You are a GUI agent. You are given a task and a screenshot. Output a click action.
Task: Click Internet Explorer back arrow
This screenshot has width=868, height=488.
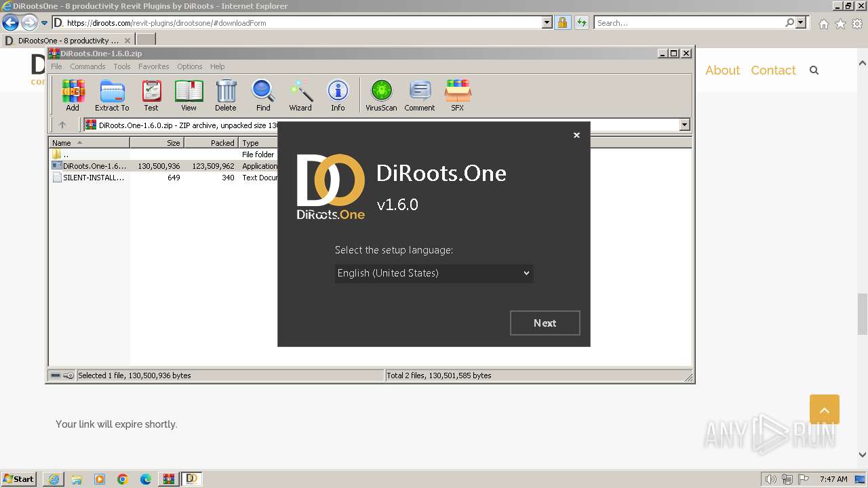(x=10, y=23)
